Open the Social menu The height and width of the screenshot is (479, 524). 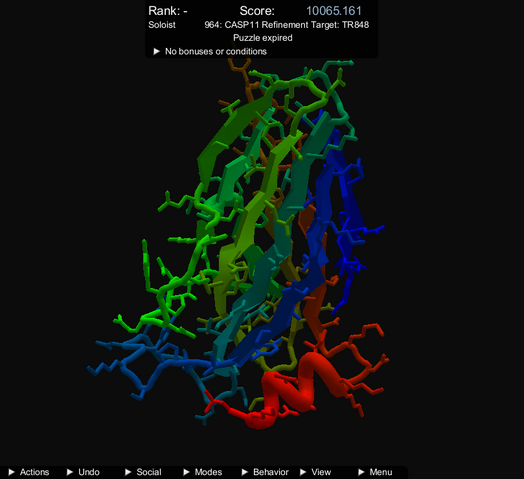pos(143,472)
